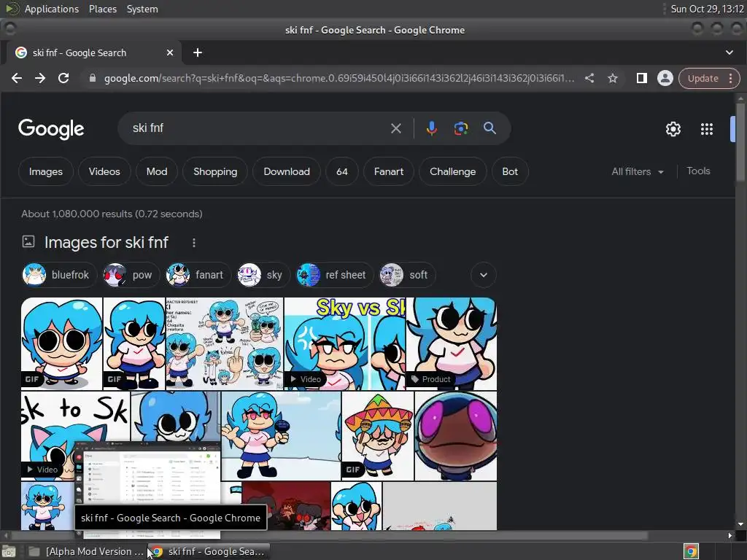Search by image with Google Lens
The width and height of the screenshot is (747, 560).
(x=461, y=128)
